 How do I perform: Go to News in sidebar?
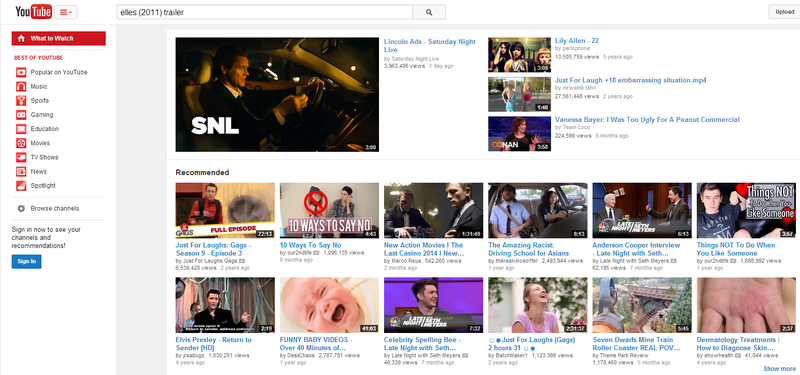[38, 171]
